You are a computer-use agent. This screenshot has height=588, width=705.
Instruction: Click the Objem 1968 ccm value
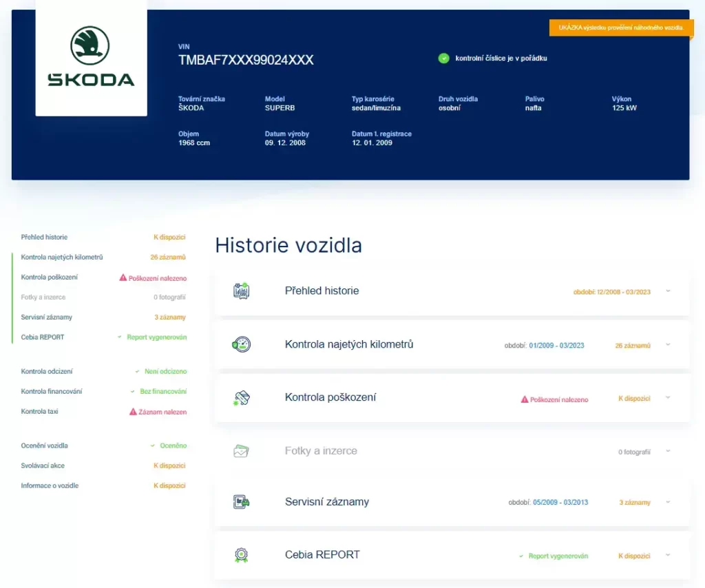[193, 143]
